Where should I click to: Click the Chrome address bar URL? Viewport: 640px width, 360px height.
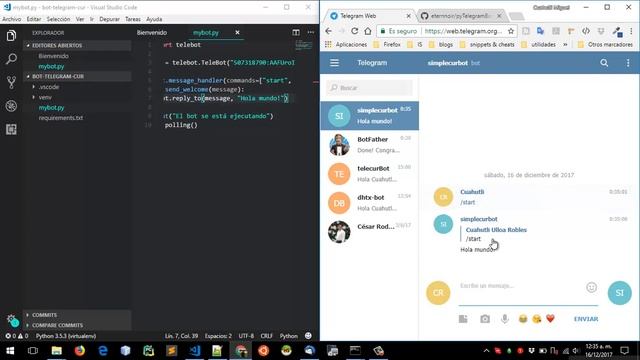point(463,31)
